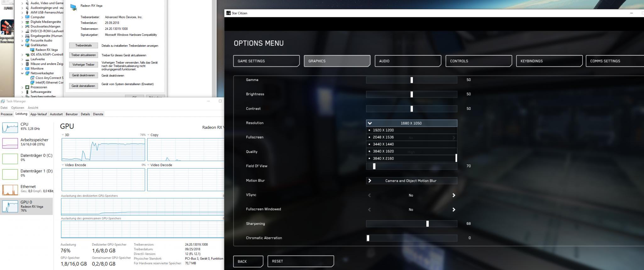Click the DVD/CD-ROM-Laufwerke drive icon
The width and height of the screenshot is (644, 270).
coord(27,31)
